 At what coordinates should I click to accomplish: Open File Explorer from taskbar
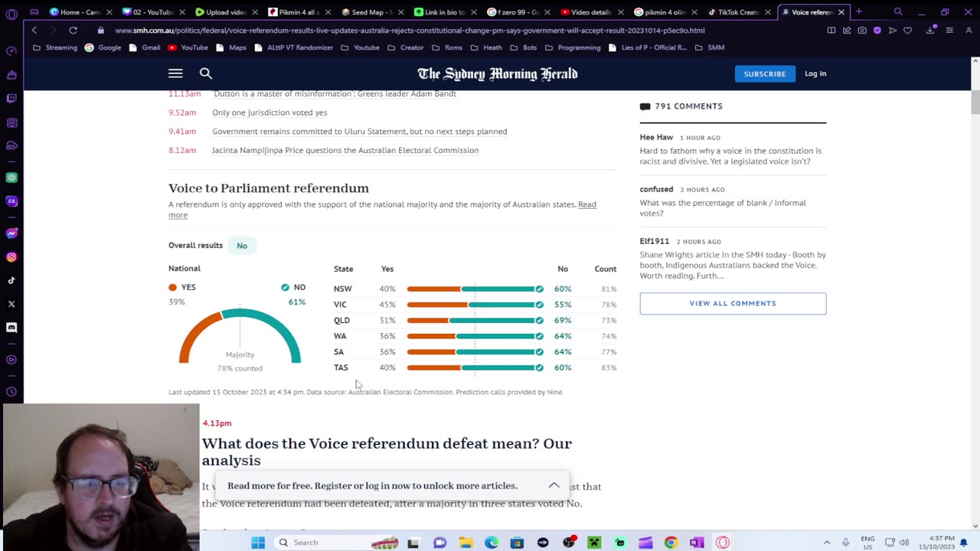click(465, 543)
